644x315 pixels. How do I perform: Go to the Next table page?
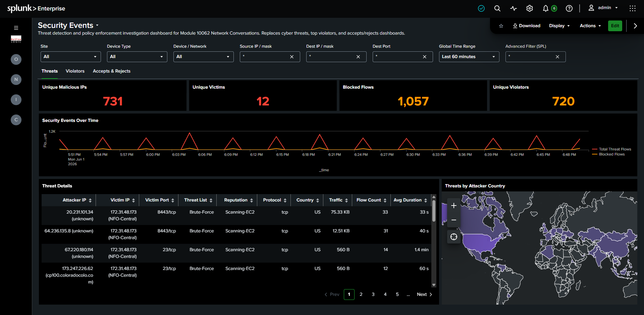pos(424,295)
